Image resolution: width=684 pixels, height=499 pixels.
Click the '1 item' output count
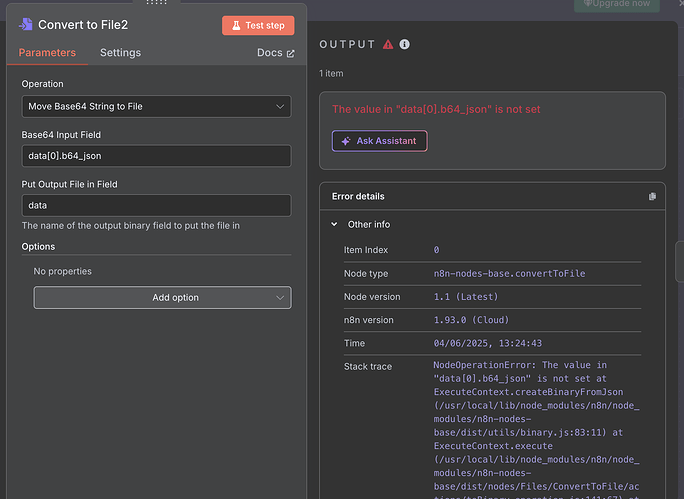pyautogui.click(x=331, y=73)
